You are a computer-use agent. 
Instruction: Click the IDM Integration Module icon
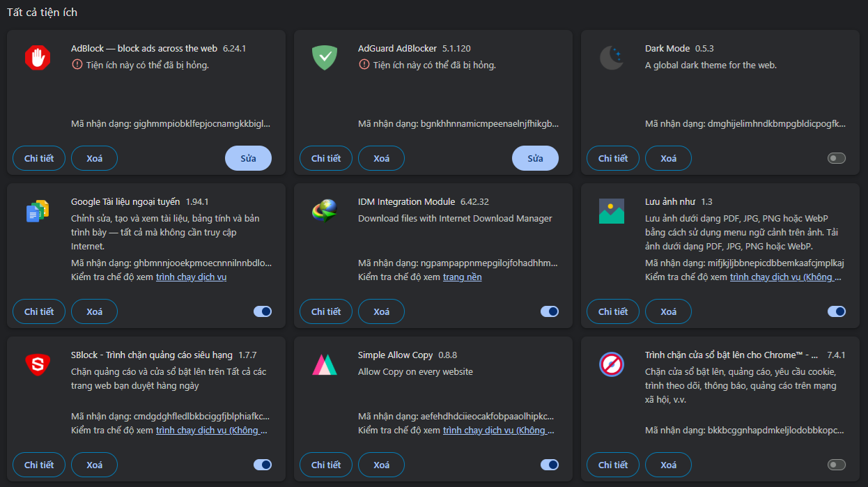[325, 211]
